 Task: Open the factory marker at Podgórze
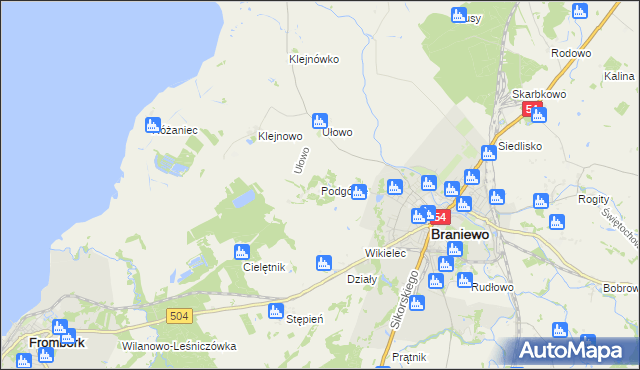click(359, 192)
